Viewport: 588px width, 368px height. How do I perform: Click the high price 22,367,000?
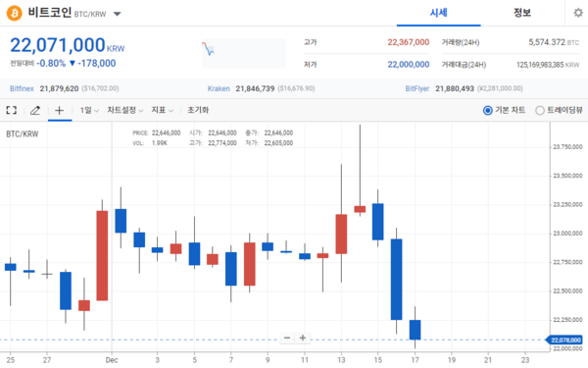coord(409,42)
